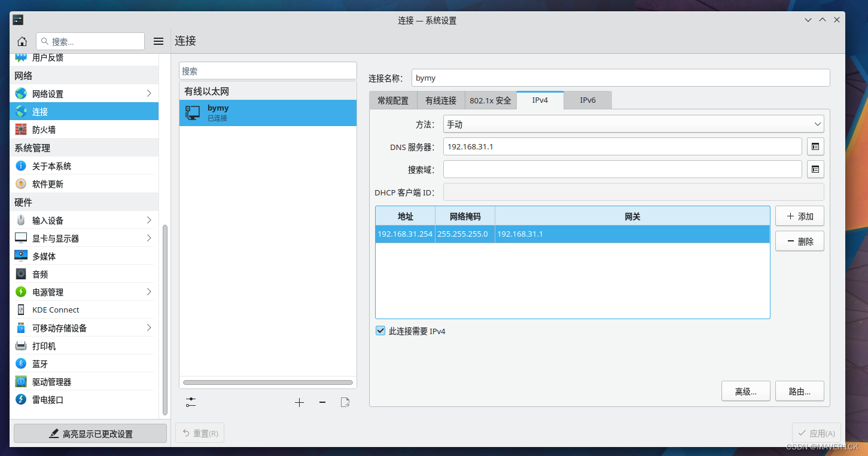Expand the 显卡与显示器 chevron

[149, 238]
